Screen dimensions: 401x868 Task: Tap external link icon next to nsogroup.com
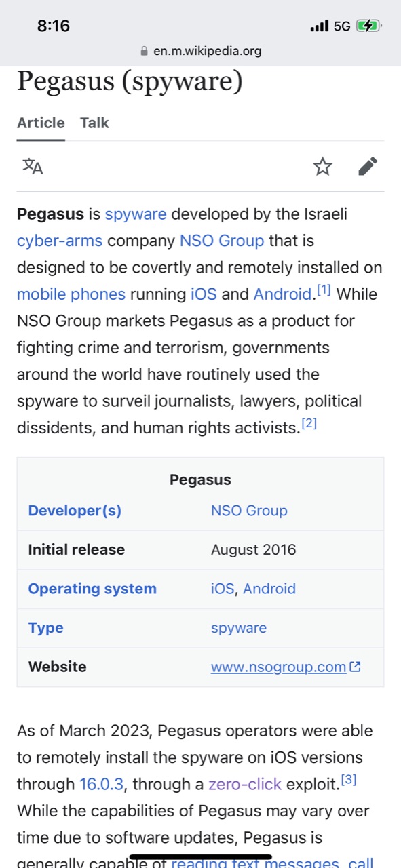(355, 667)
